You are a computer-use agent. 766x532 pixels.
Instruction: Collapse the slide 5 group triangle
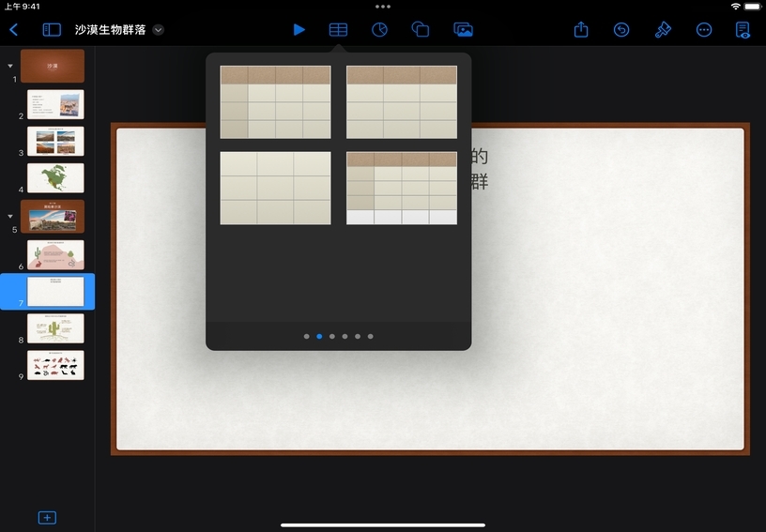click(10, 216)
